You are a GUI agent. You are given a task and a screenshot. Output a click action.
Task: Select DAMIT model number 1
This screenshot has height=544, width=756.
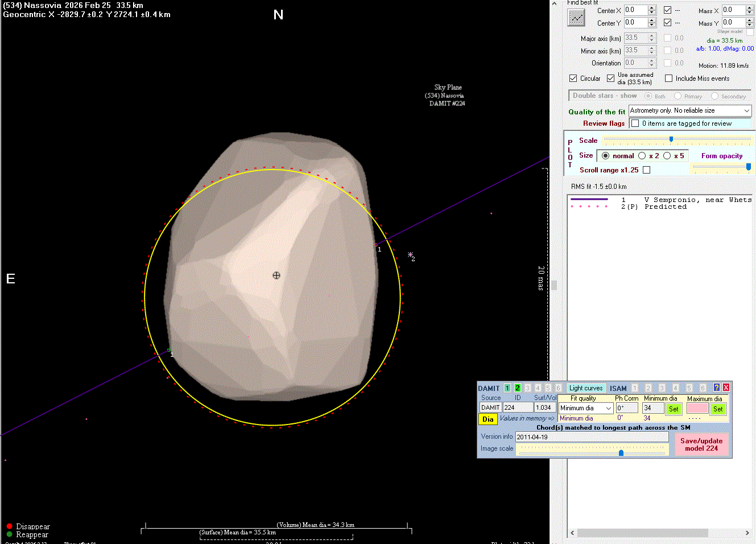click(507, 388)
